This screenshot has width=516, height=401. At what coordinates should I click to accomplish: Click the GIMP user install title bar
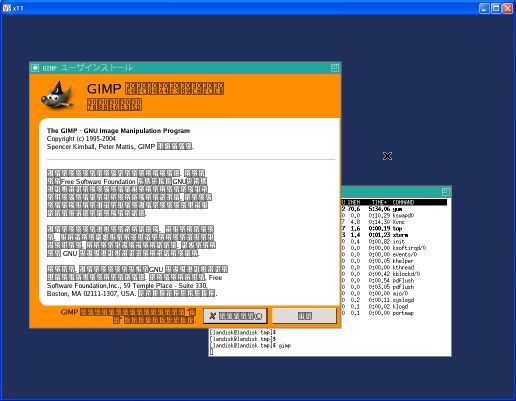tap(185, 68)
